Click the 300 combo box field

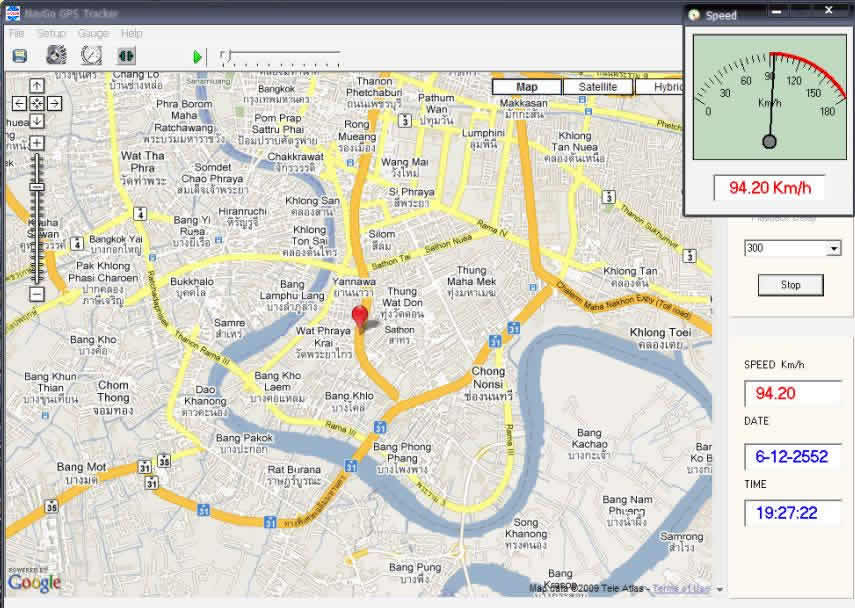click(792, 249)
